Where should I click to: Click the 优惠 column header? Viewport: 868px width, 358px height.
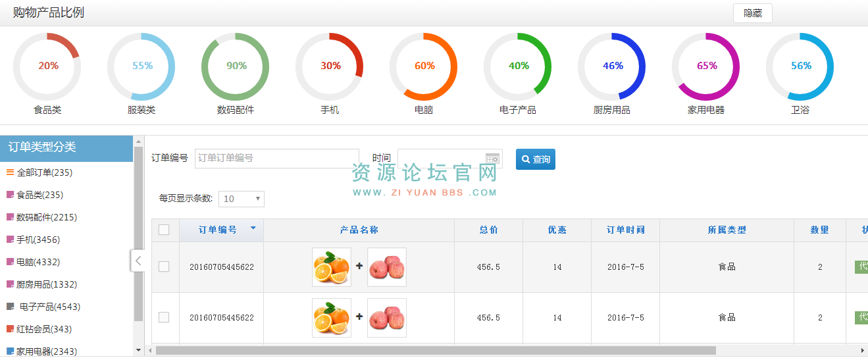pyautogui.click(x=557, y=230)
